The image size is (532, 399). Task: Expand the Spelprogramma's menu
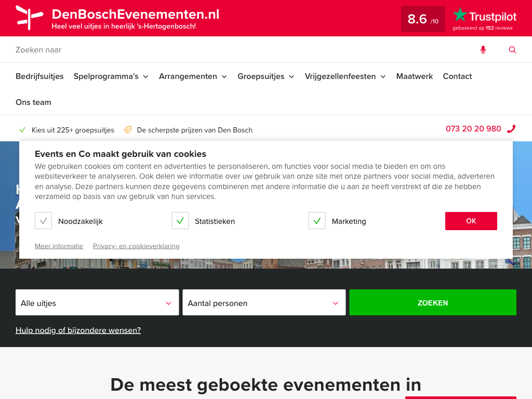pos(111,76)
